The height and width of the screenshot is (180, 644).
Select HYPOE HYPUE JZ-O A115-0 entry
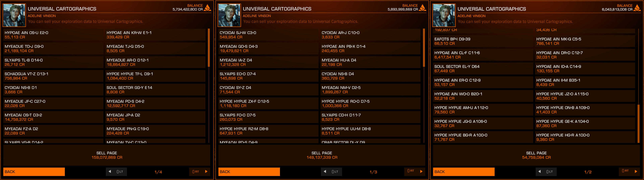tap(585, 96)
